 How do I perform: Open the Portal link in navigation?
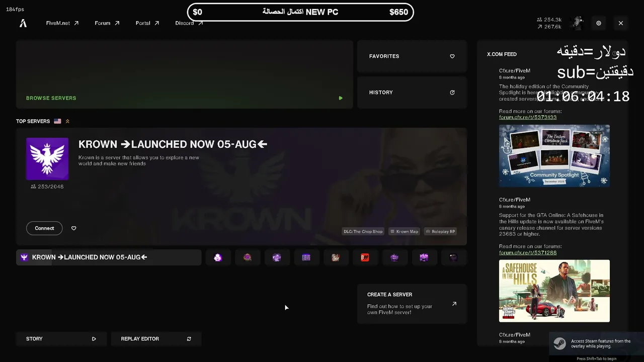pos(147,23)
